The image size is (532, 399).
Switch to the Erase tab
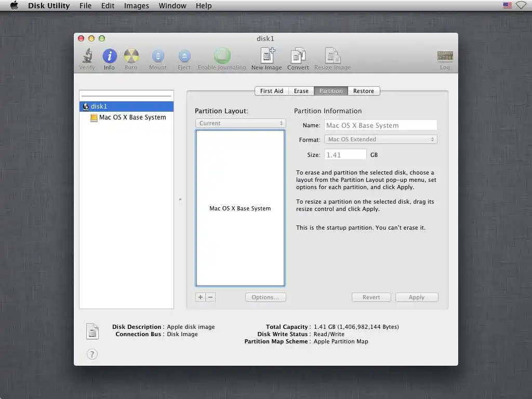pos(301,91)
